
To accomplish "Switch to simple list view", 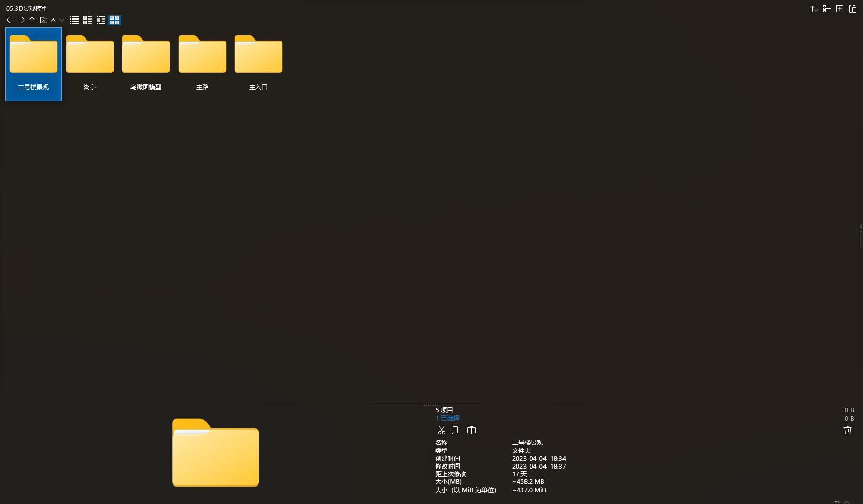I will click(x=74, y=20).
